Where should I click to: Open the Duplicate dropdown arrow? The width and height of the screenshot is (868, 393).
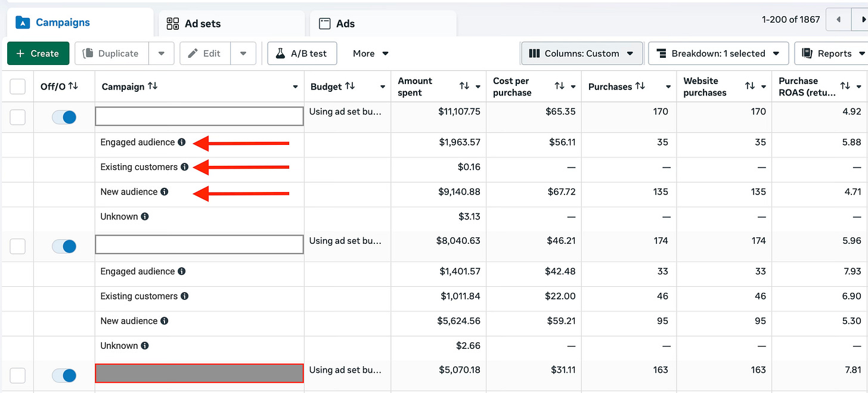pyautogui.click(x=162, y=53)
